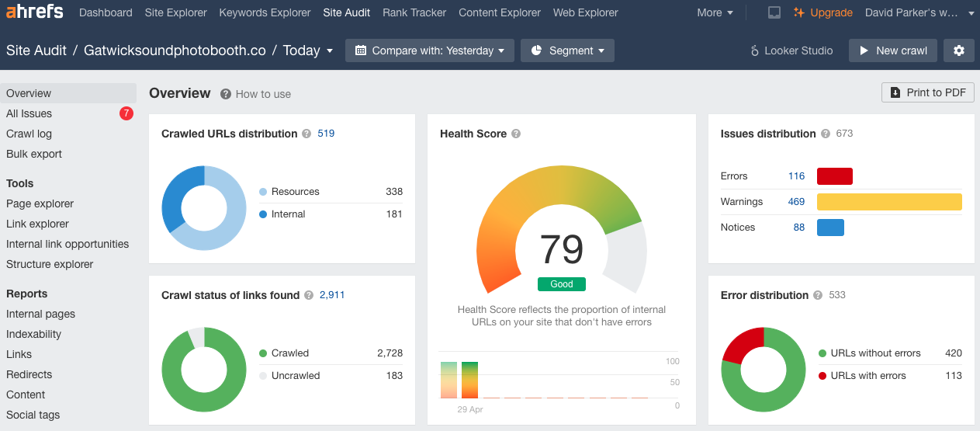Click Site Audit breadcrumb
The width and height of the screenshot is (980, 431).
(36, 50)
